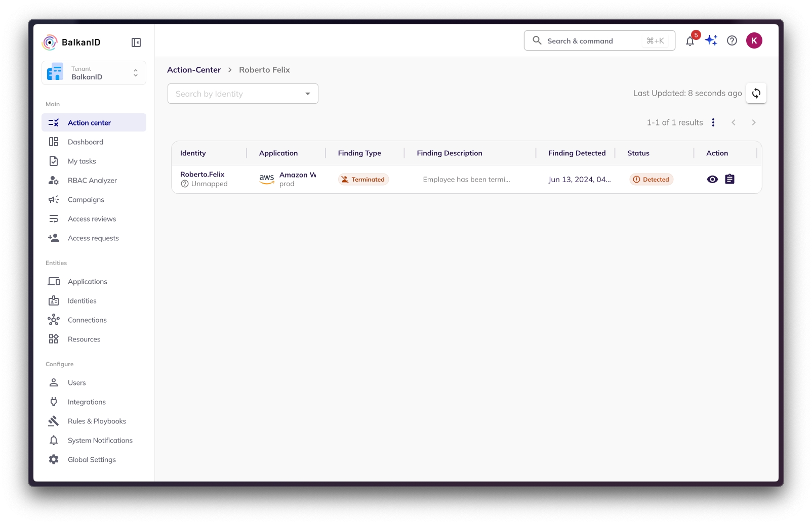Open the results more options menu
The height and width of the screenshot is (524, 812).
(x=713, y=122)
